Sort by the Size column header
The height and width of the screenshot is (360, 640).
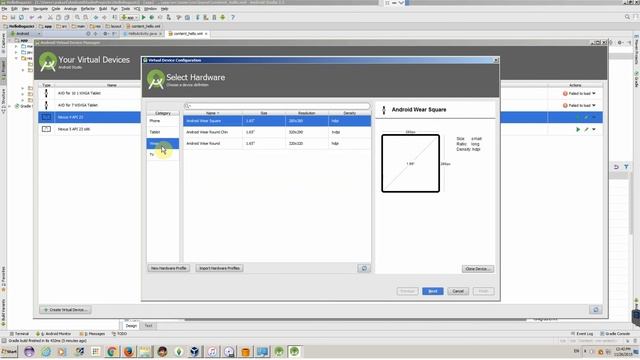point(264,113)
